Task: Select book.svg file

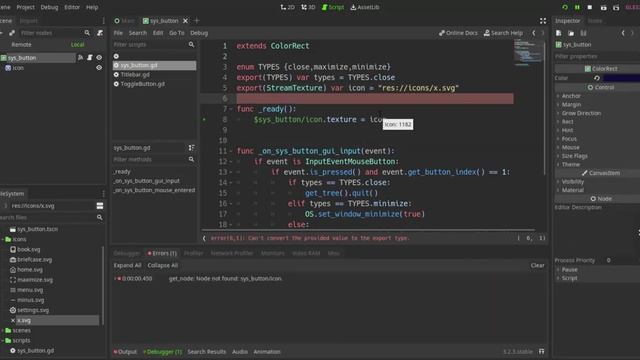Action: (x=25, y=249)
